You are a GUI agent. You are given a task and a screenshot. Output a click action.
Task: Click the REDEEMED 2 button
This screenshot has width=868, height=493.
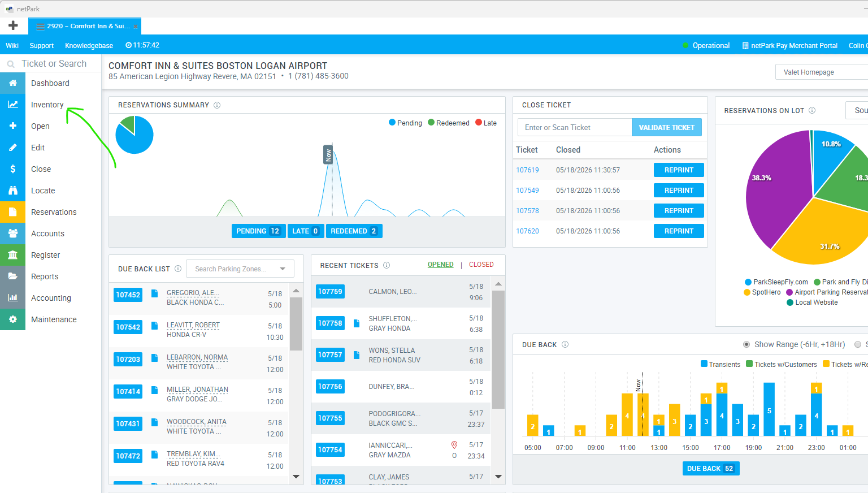tap(354, 231)
